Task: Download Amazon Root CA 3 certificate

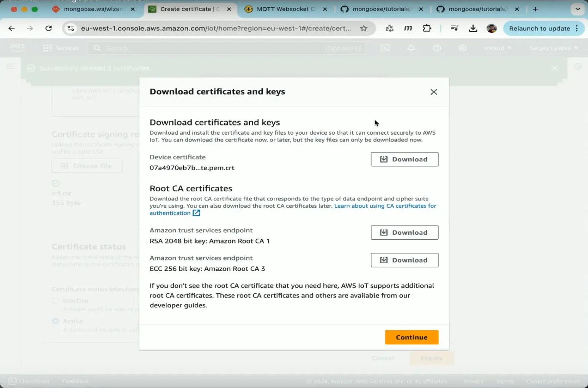Action: 404,260
